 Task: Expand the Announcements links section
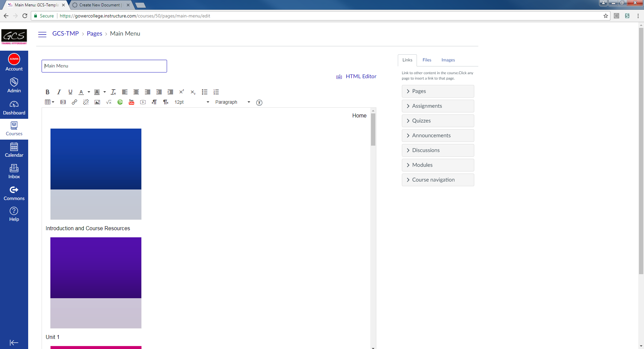[438, 136]
